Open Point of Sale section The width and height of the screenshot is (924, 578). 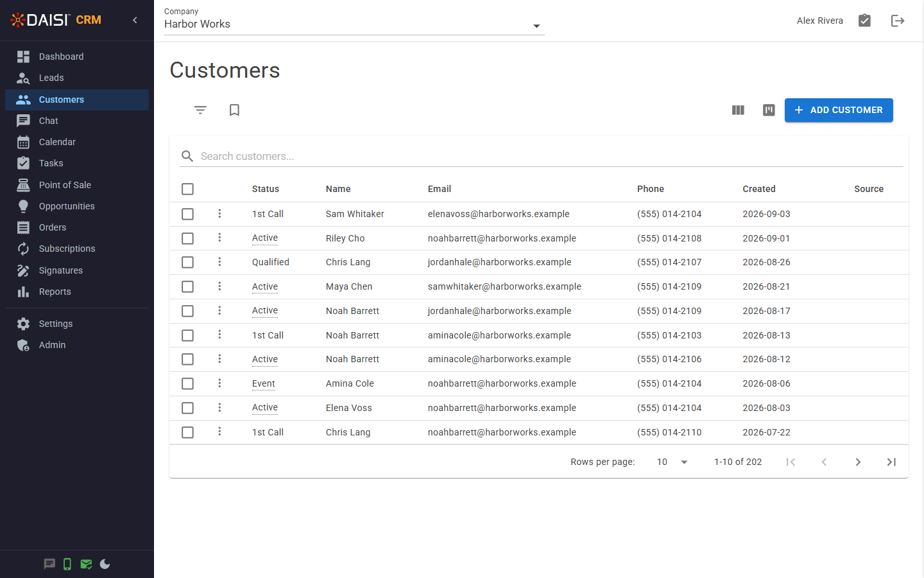(77, 185)
